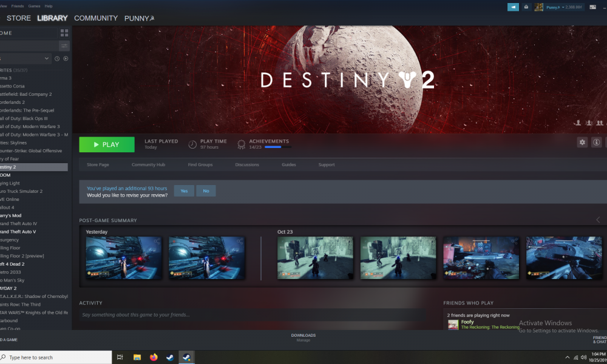Open the Community Hub link
The height and width of the screenshot is (364, 607).
point(148,164)
